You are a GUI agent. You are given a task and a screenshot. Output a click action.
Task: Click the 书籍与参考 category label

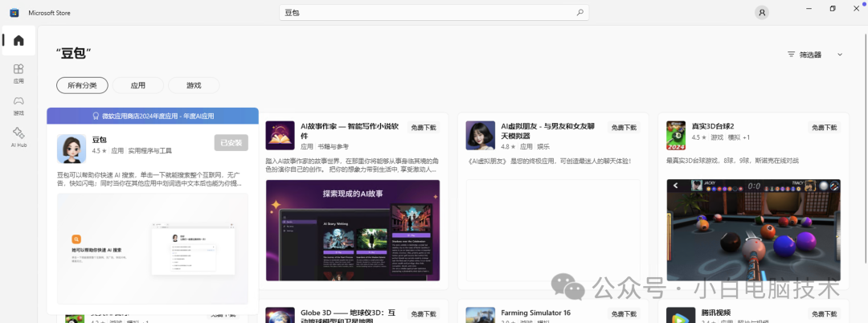pyautogui.click(x=334, y=146)
